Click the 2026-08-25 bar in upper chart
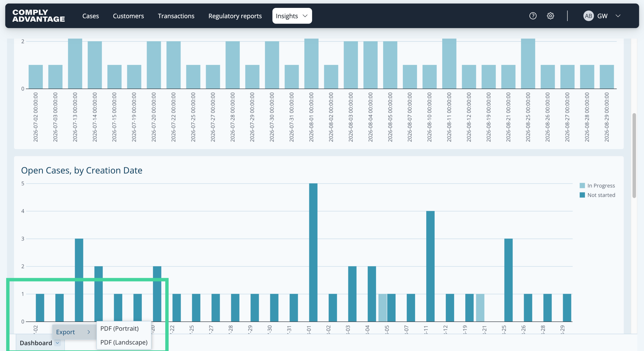 click(528, 64)
